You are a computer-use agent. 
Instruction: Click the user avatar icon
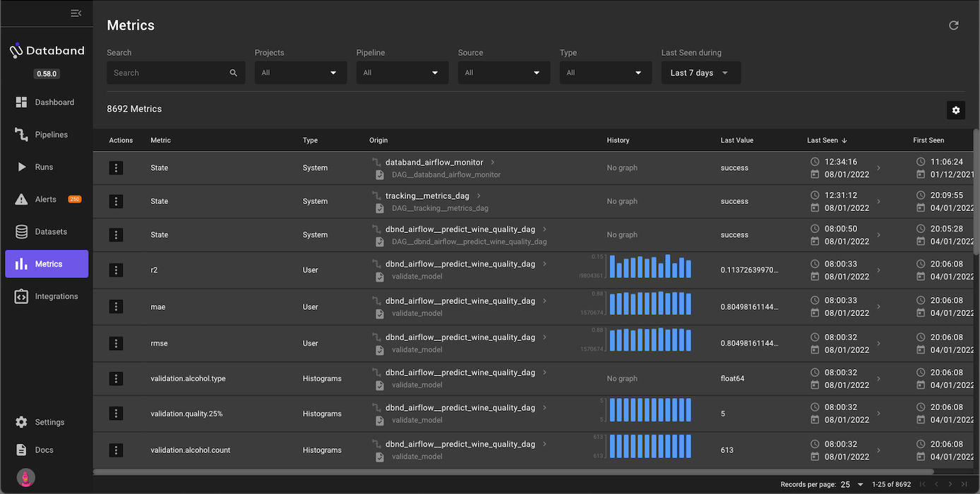tap(26, 478)
